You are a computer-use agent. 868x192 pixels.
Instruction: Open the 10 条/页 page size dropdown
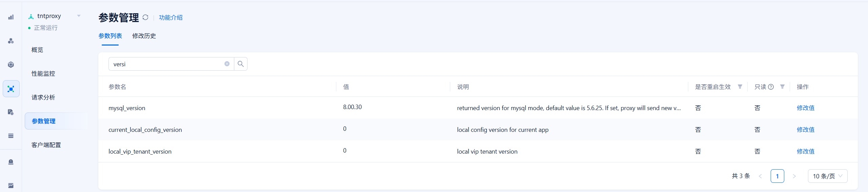[827, 176]
